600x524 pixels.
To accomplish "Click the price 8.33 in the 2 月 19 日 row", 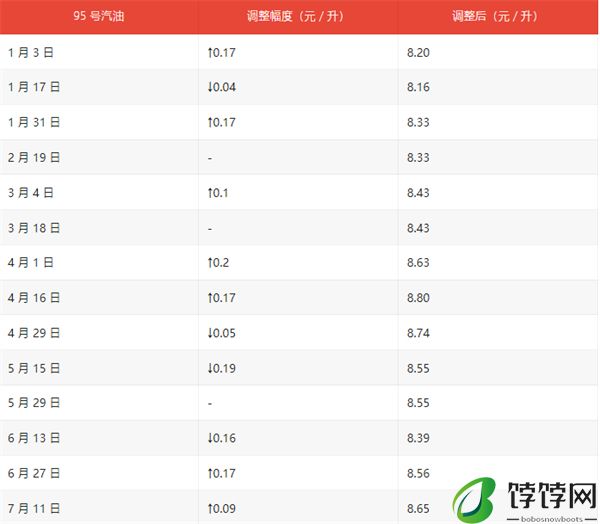I will [x=418, y=158].
